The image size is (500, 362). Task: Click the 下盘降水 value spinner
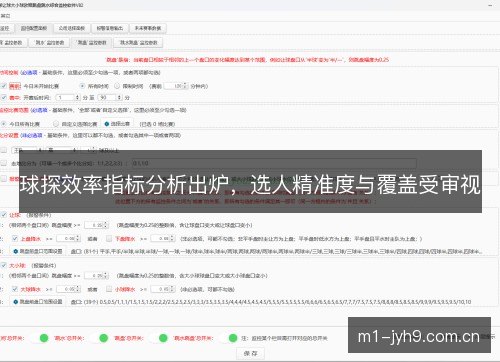point(163,239)
